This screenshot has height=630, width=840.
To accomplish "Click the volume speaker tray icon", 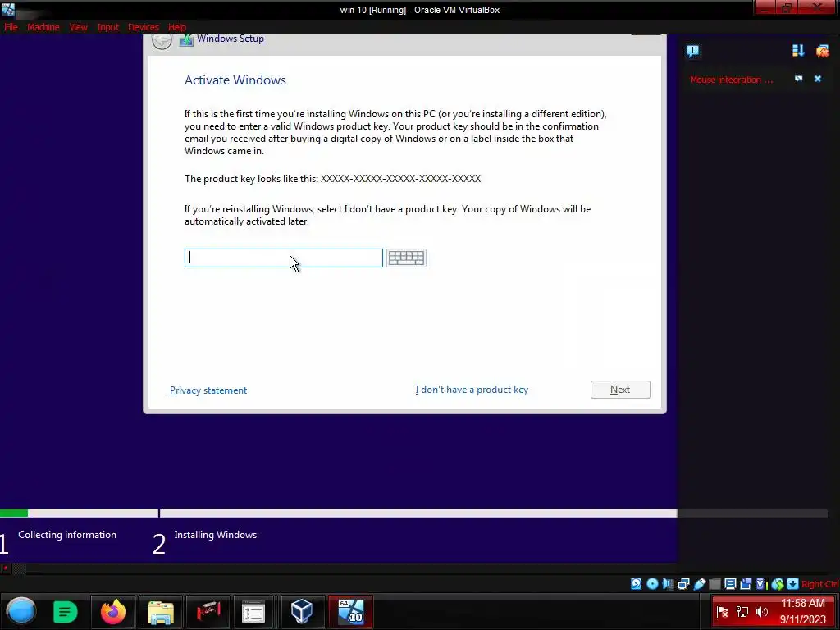I will [x=762, y=612].
